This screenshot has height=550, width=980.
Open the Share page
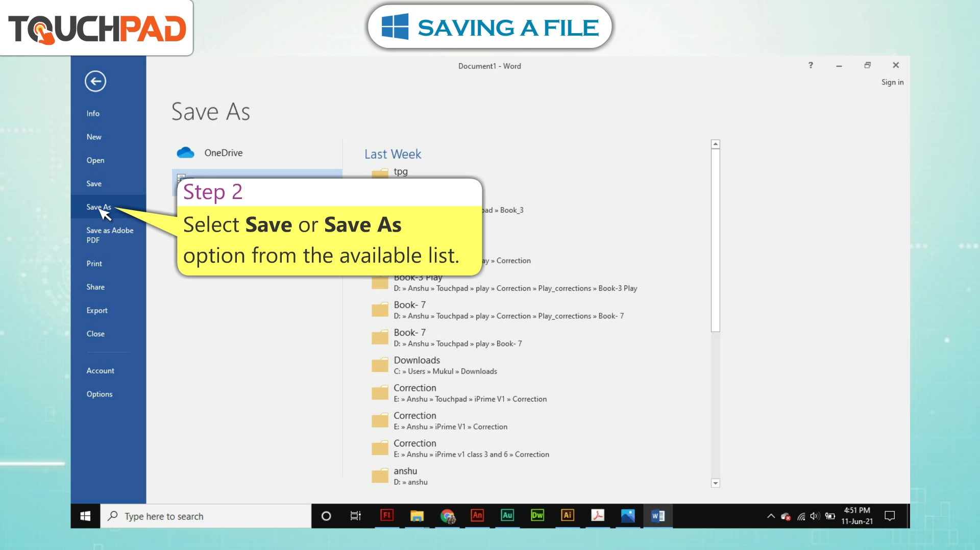(x=95, y=287)
